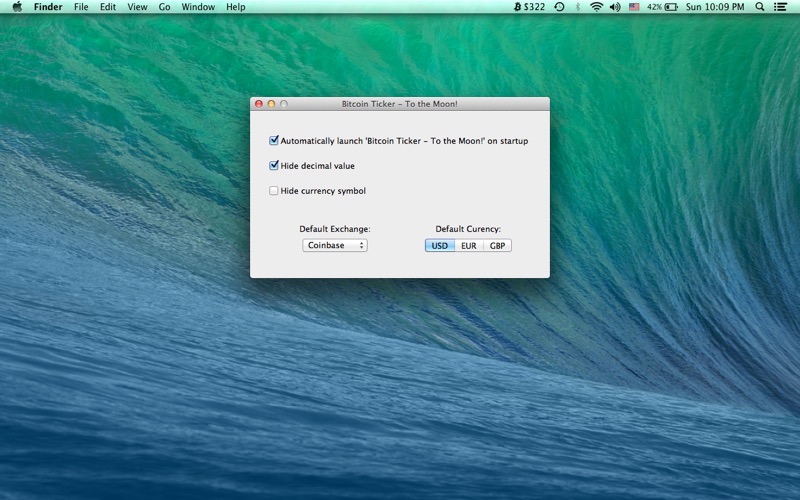Select GBP as default currency
The image size is (800, 500).
pos(497,245)
